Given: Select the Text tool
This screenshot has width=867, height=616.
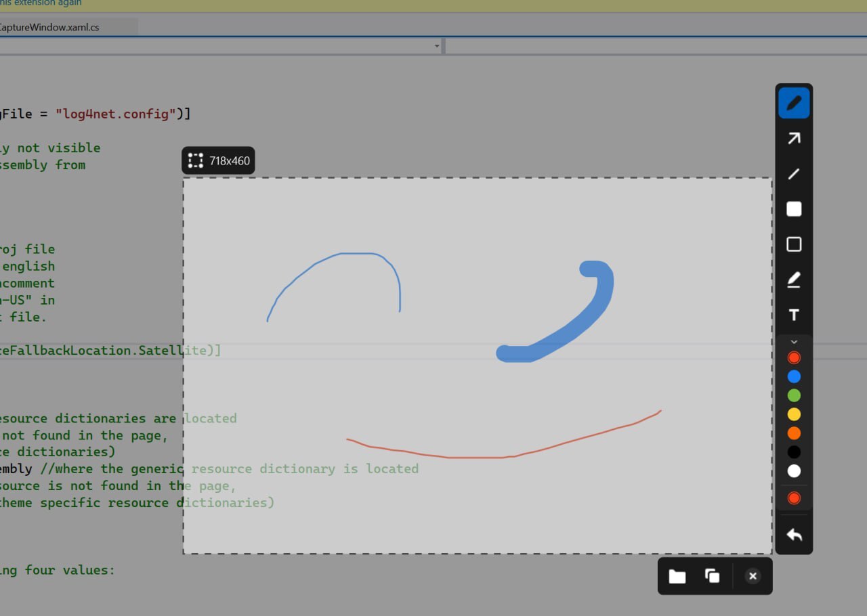Looking at the screenshot, I should tap(794, 315).
